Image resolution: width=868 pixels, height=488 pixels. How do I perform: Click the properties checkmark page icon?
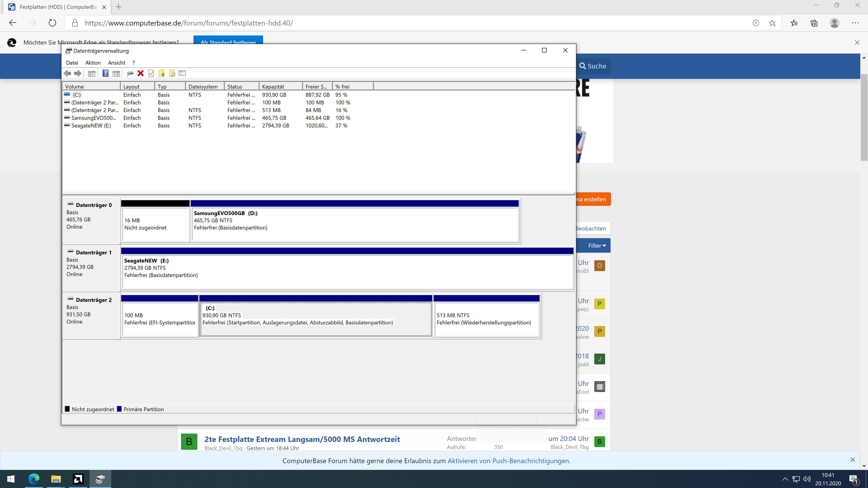click(x=151, y=73)
